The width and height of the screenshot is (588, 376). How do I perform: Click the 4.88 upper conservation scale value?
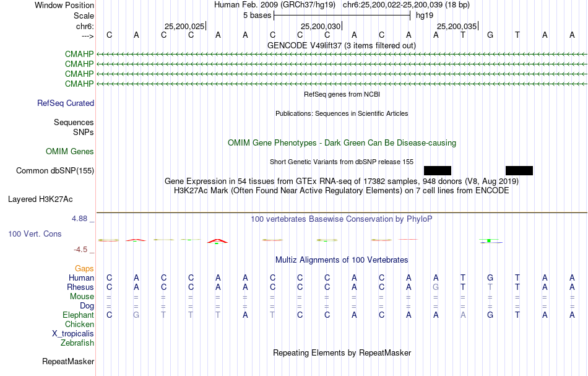[79, 219]
